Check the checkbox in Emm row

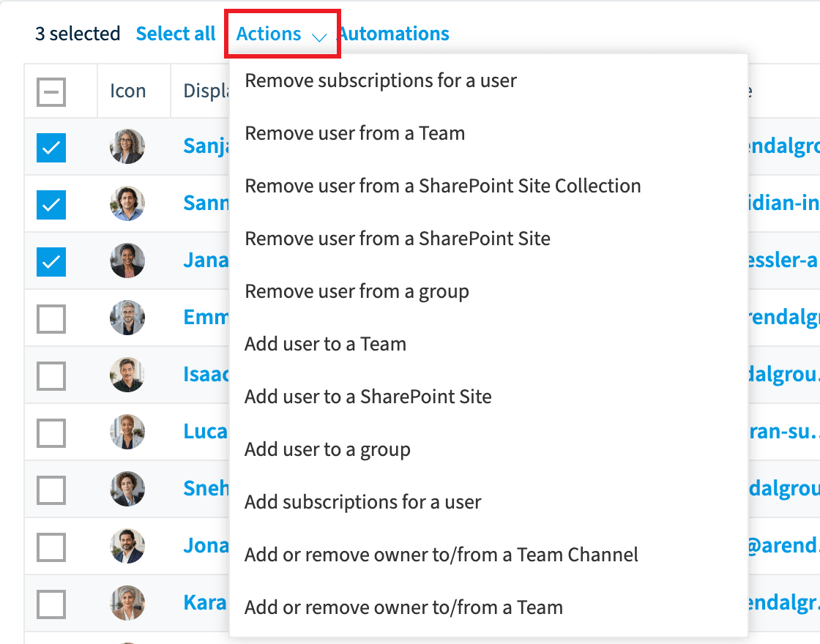(51, 319)
